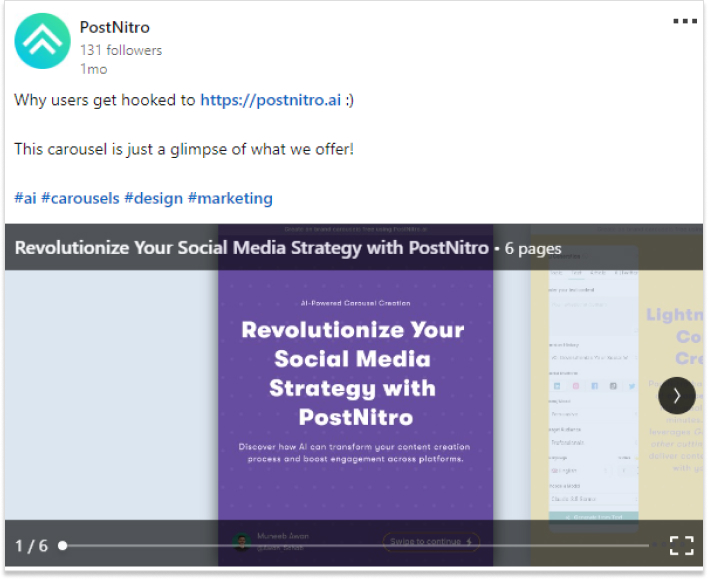This screenshot has height=580, width=708.
Task: Follow the #marketing hashtag
Action: tap(230, 198)
